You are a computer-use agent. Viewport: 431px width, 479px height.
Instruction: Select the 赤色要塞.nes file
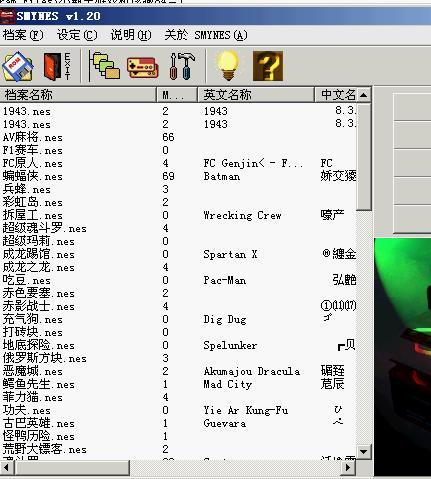pos(39,293)
